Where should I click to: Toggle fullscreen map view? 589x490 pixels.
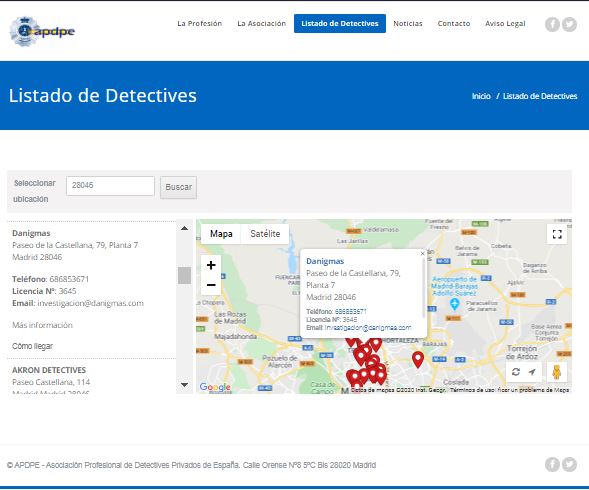557,234
